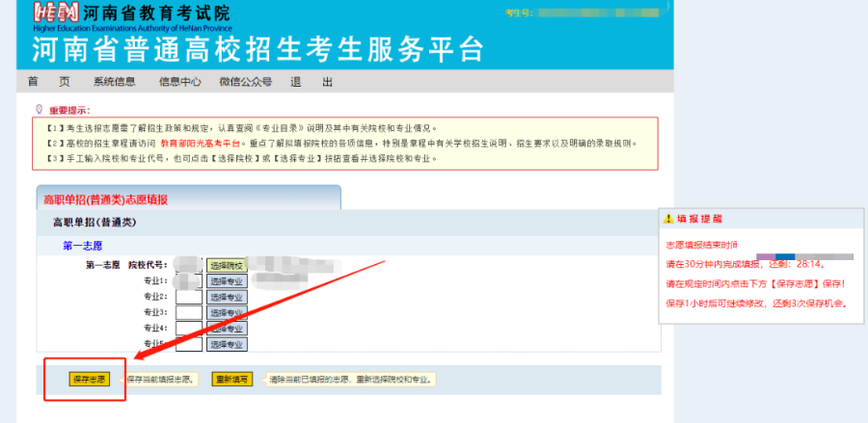
Task: Click the 考生号 label in header
Action: (x=519, y=13)
